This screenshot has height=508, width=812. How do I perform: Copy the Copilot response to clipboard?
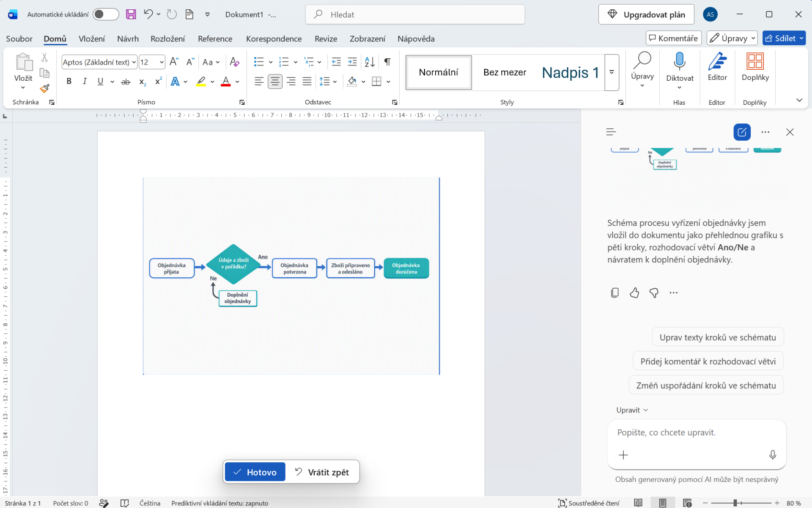615,292
